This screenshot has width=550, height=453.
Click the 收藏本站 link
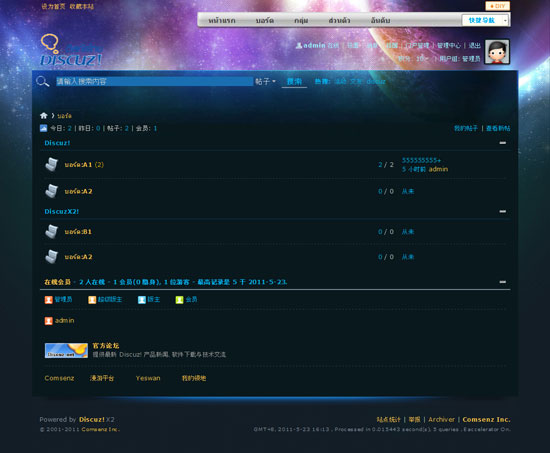pos(81,6)
